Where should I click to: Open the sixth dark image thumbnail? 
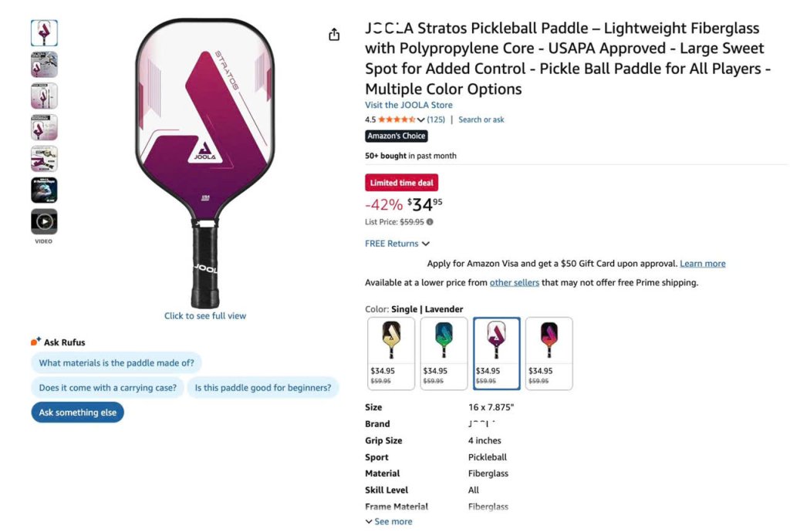[x=44, y=190]
